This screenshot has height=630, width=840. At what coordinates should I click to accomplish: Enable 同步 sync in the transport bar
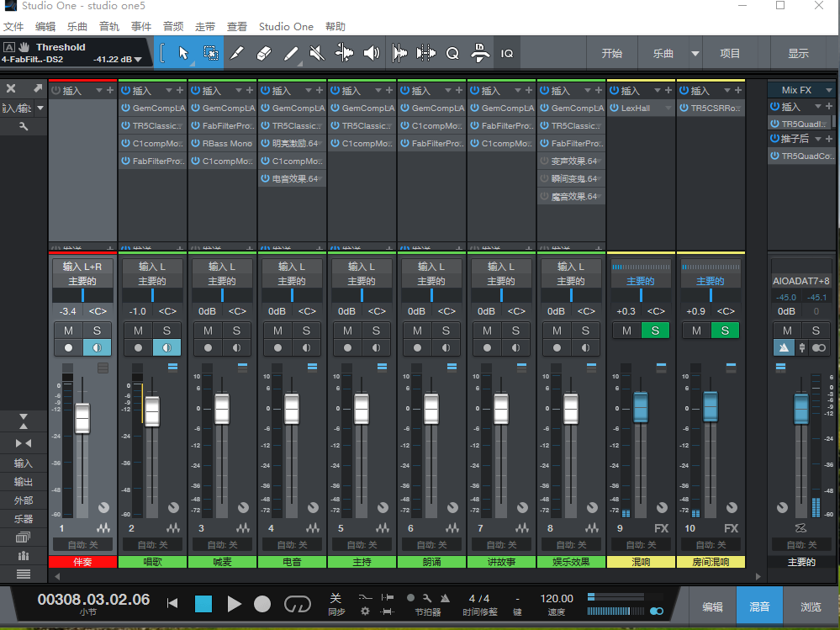pos(335,605)
